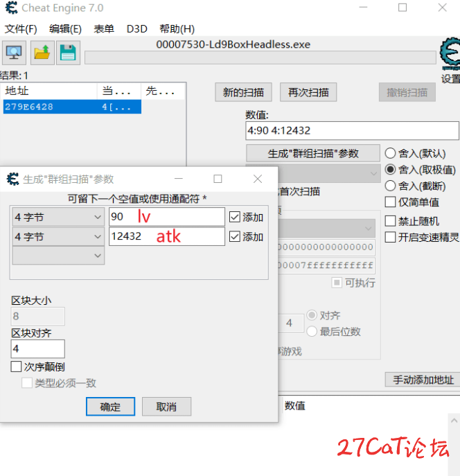Open the empty third type dropdown
Screen dimensions: 460x476
click(x=58, y=255)
